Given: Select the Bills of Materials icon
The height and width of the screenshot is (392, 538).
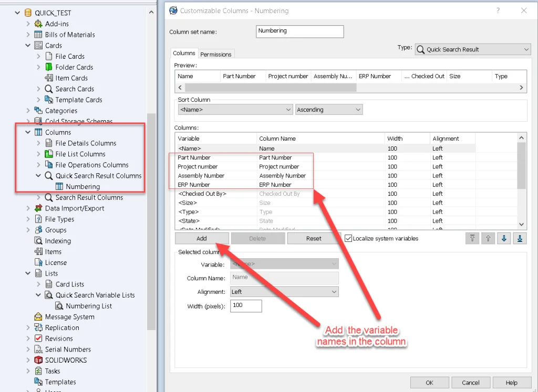Looking at the screenshot, I should pos(38,35).
